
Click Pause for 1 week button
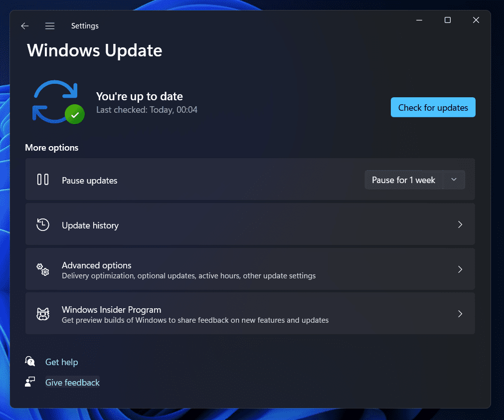tap(403, 180)
